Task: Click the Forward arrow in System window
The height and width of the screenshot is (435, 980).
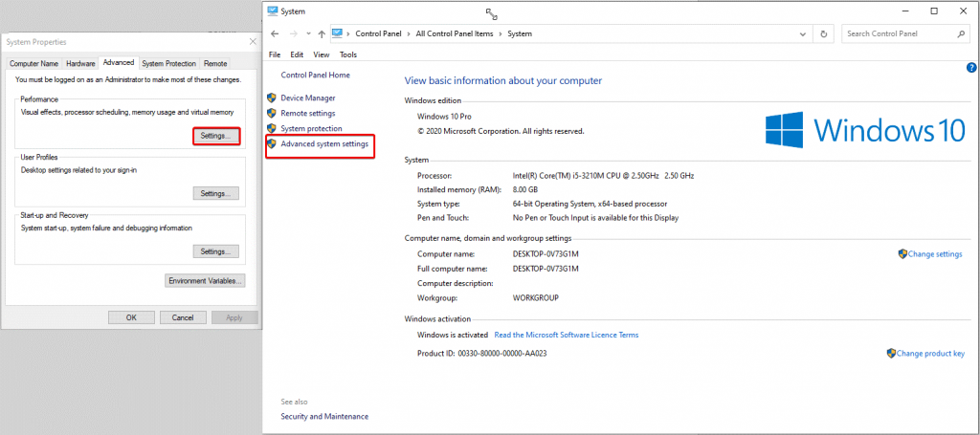Action: 294,33
